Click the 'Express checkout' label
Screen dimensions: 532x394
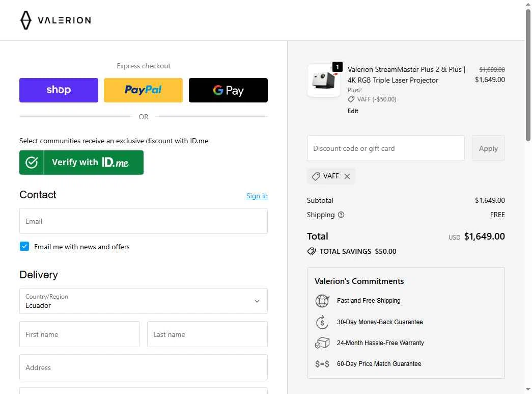(x=144, y=66)
